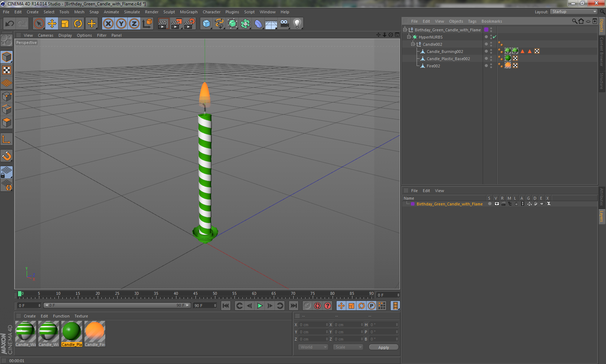This screenshot has height=364, width=606.
Task: Open Render Settings icon
Action: [190, 24]
